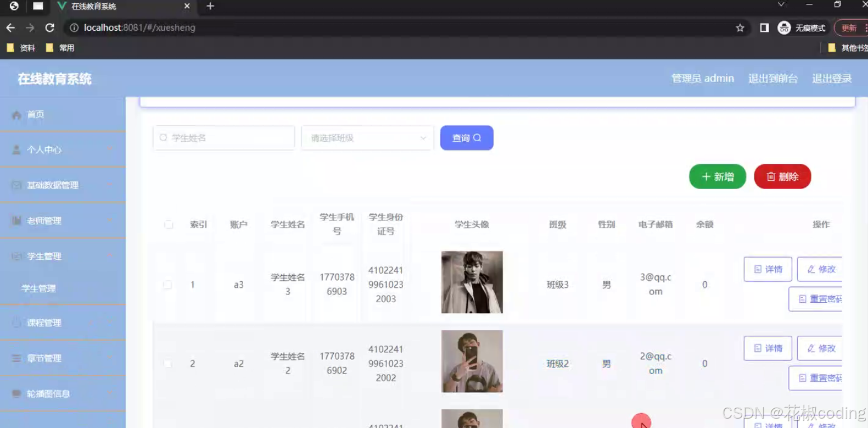This screenshot has width=868, height=428.
Task: Click the browser address bar URL
Action: (x=139, y=27)
